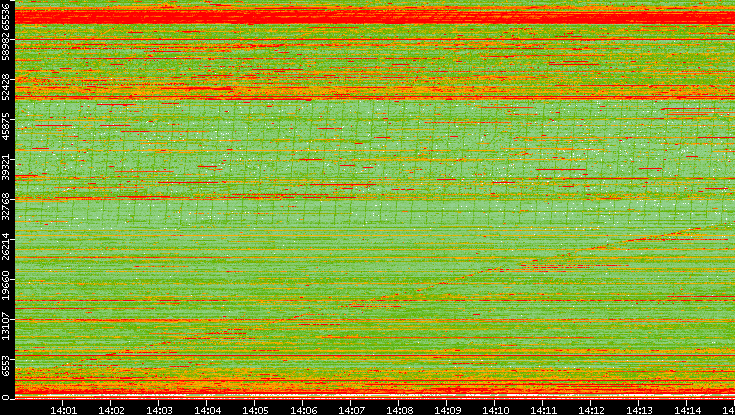Click the 52428 vertical axis label
Image resolution: width=735 pixels, height=415 pixels.
pyautogui.click(x=6, y=86)
